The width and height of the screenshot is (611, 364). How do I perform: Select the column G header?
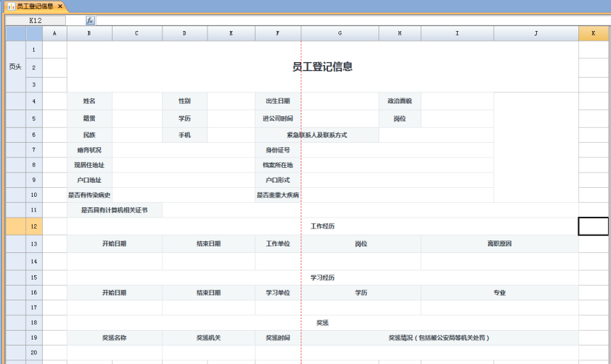[x=339, y=33]
